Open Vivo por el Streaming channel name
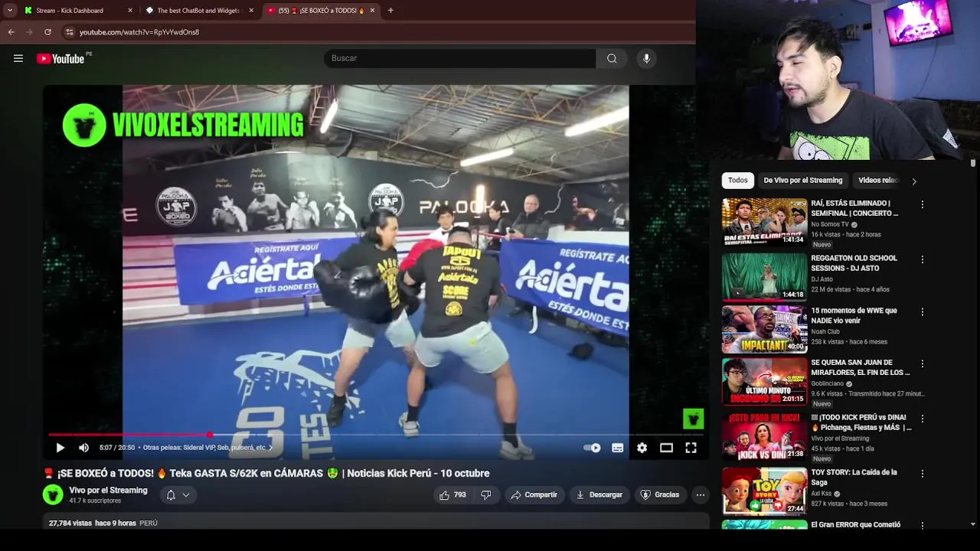980x551 pixels. click(108, 490)
